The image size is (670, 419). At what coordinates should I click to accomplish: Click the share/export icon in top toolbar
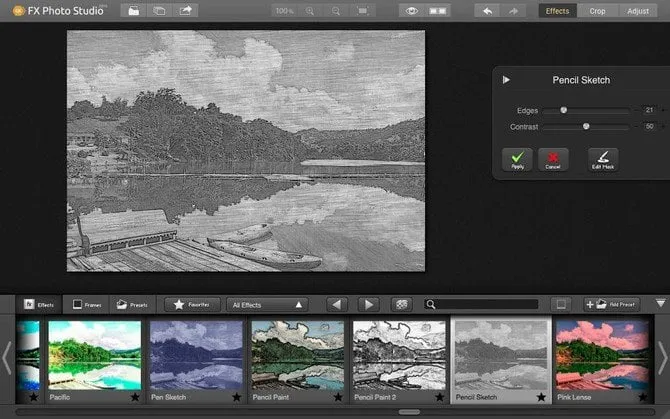pos(186,11)
